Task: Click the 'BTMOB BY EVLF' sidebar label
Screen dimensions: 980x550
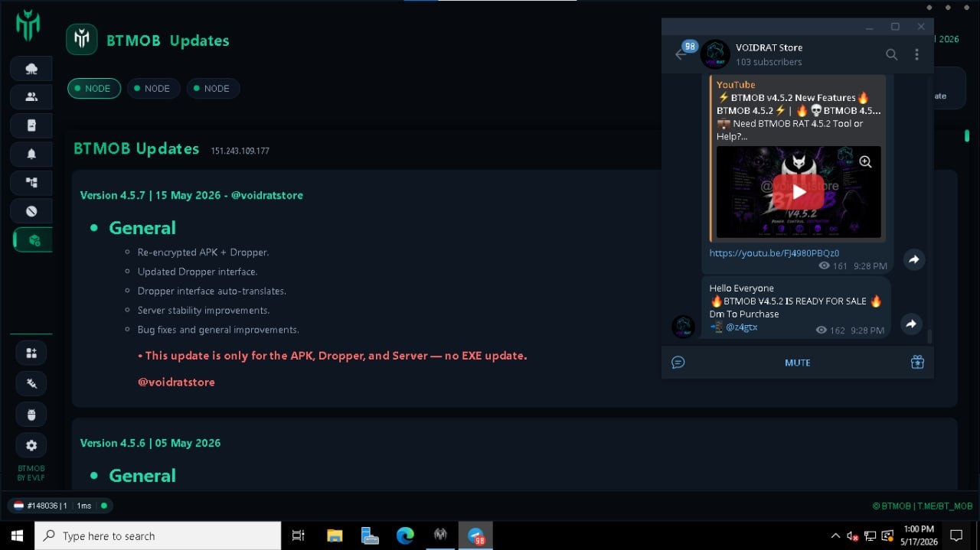Action: click(x=31, y=473)
